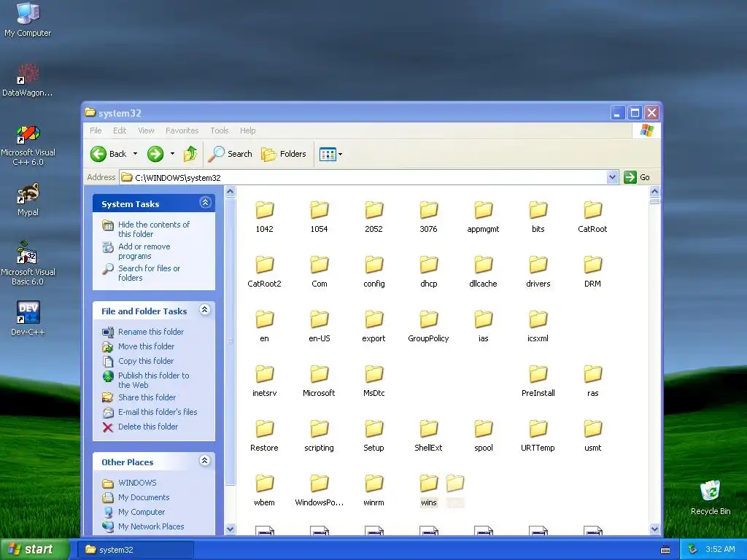Screen dimensions: 747x560
Task: Select the Mypal desktop shortcut
Action: point(28,200)
